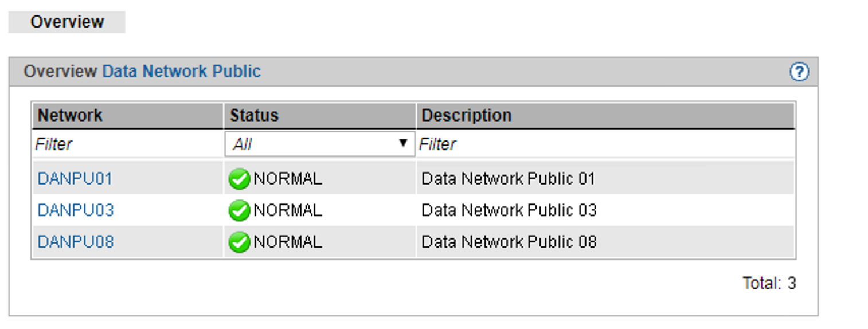Click the green check icon for DANPU03
Image resolution: width=868 pixels, height=329 pixels.
(239, 211)
